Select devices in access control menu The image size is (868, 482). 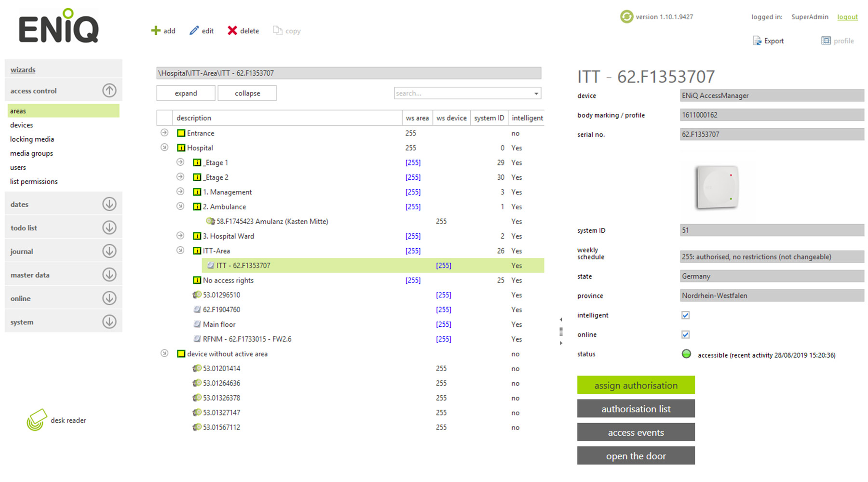coord(22,125)
